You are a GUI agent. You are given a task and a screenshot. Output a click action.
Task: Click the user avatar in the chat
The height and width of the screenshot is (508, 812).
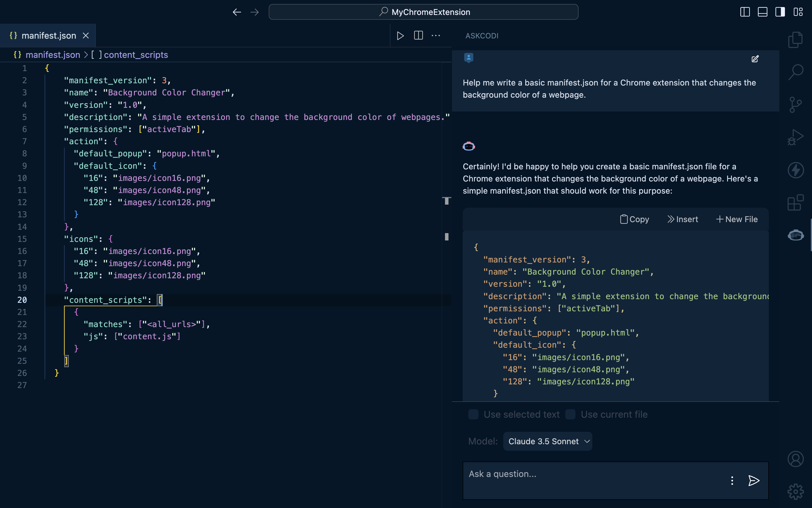pos(469,58)
